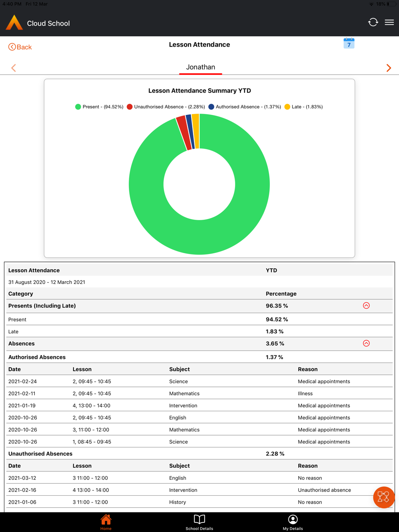
Task: Open the Home tab
Action: (106, 522)
